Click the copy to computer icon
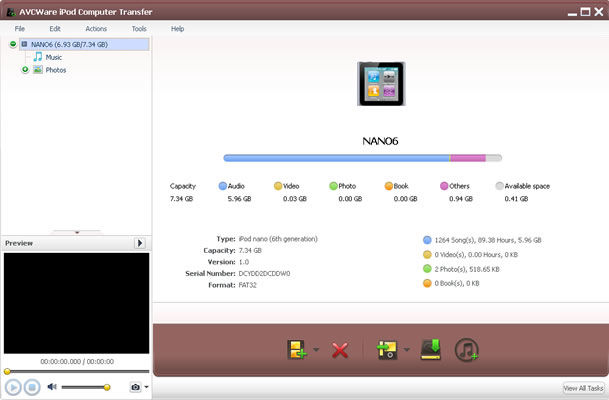The height and width of the screenshot is (400, 609). pos(387,350)
